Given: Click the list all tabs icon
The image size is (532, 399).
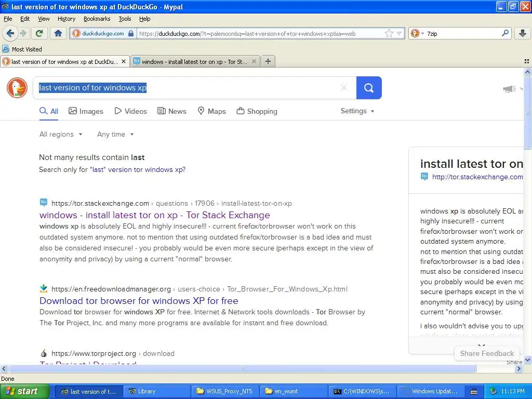Looking at the screenshot, I should (x=527, y=61).
